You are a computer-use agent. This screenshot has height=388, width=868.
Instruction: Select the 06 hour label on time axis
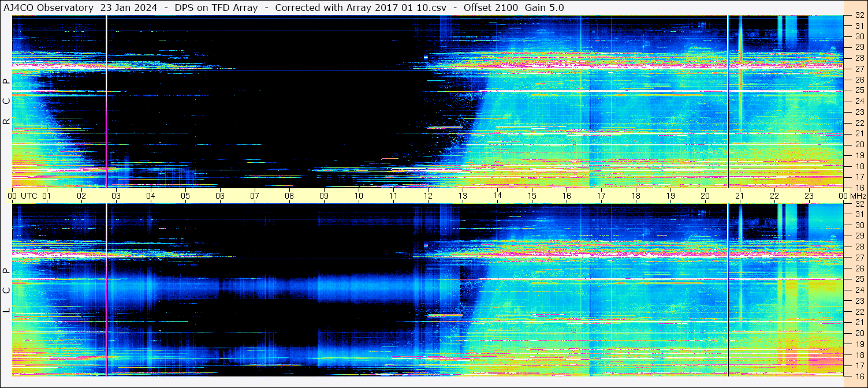[219, 196]
